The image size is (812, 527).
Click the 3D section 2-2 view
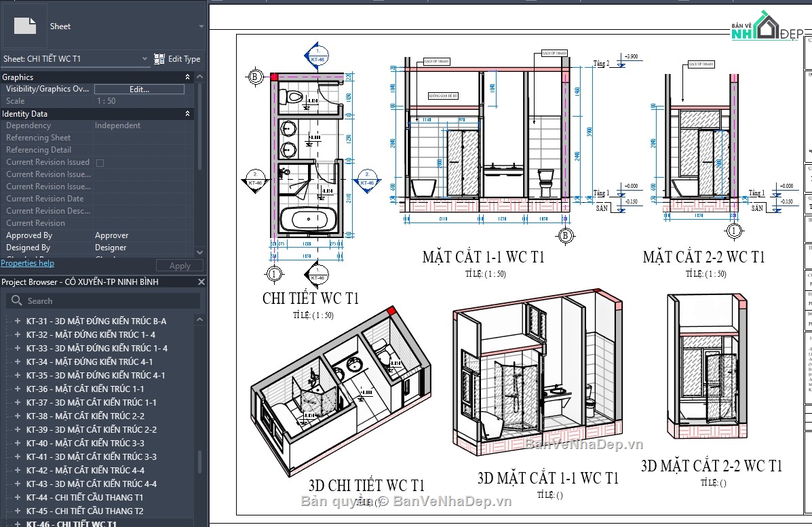[x=708, y=366]
